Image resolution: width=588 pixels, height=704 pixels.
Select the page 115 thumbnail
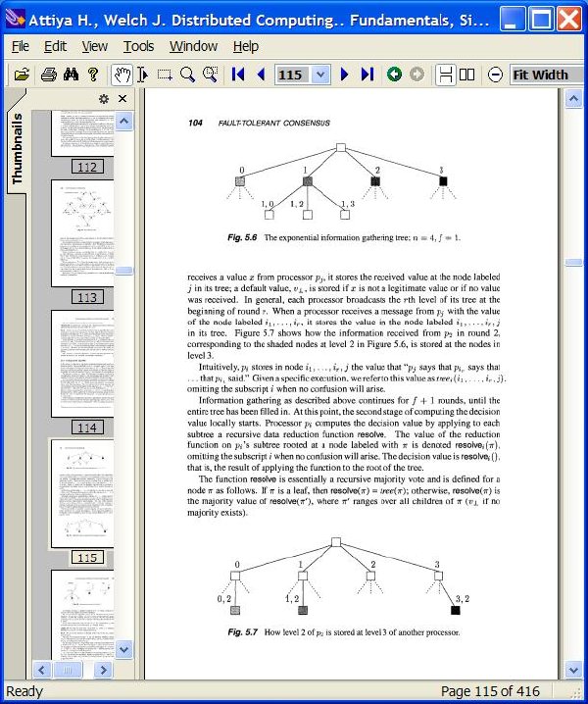82,493
